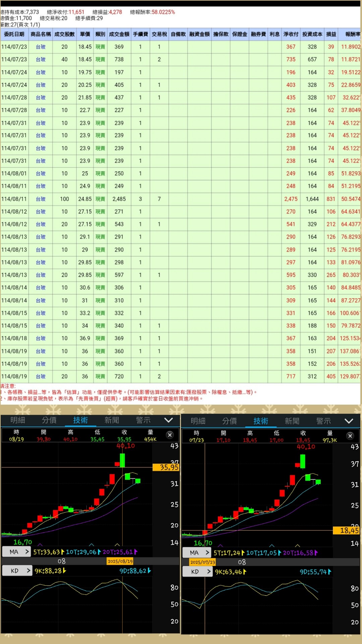Expand the tab chevron on the 07/23 chart

coord(349,421)
